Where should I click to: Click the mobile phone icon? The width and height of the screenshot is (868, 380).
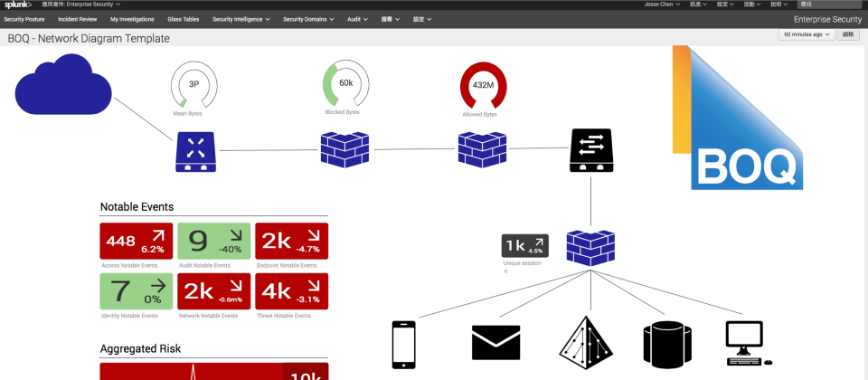403,344
